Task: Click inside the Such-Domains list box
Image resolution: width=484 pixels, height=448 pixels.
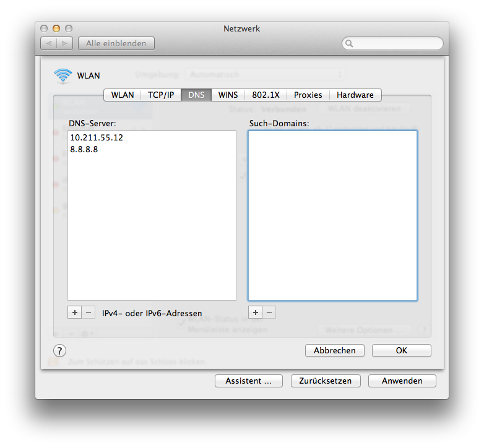Action: [x=333, y=216]
